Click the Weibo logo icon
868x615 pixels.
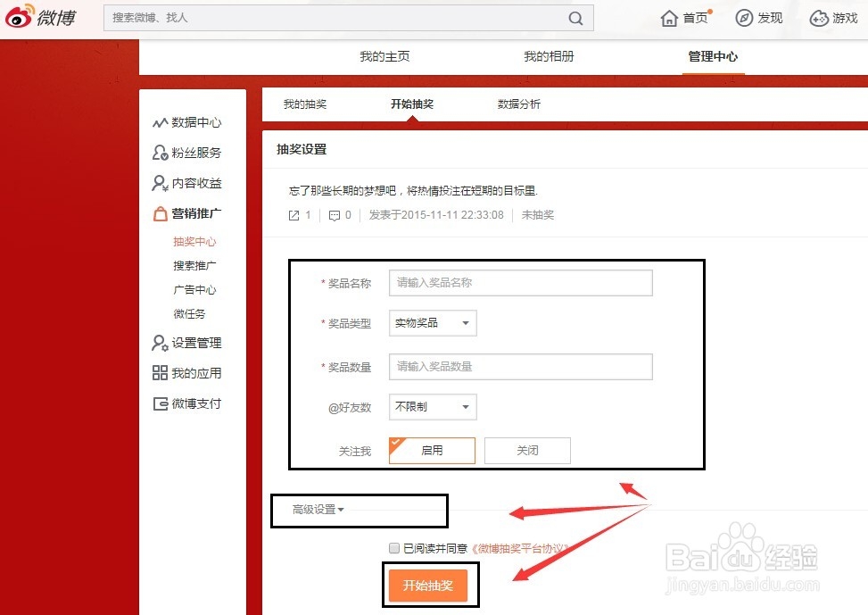pyautogui.click(x=19, y=16)
